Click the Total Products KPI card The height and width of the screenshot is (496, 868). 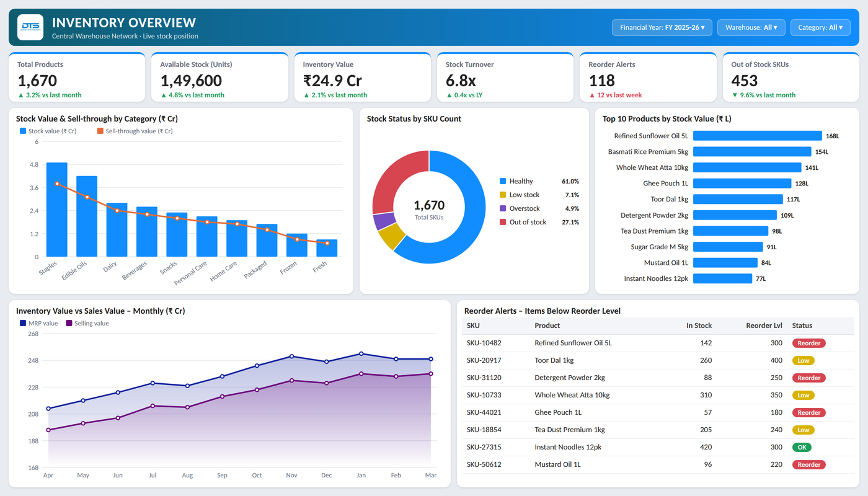pos(77,77)
